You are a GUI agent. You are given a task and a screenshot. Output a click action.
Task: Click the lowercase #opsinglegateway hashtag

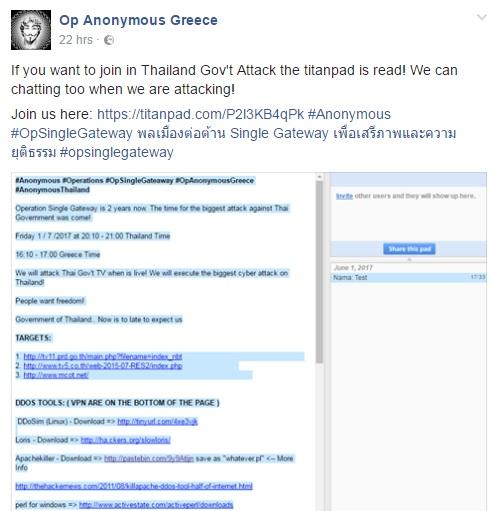coord(116,152)
